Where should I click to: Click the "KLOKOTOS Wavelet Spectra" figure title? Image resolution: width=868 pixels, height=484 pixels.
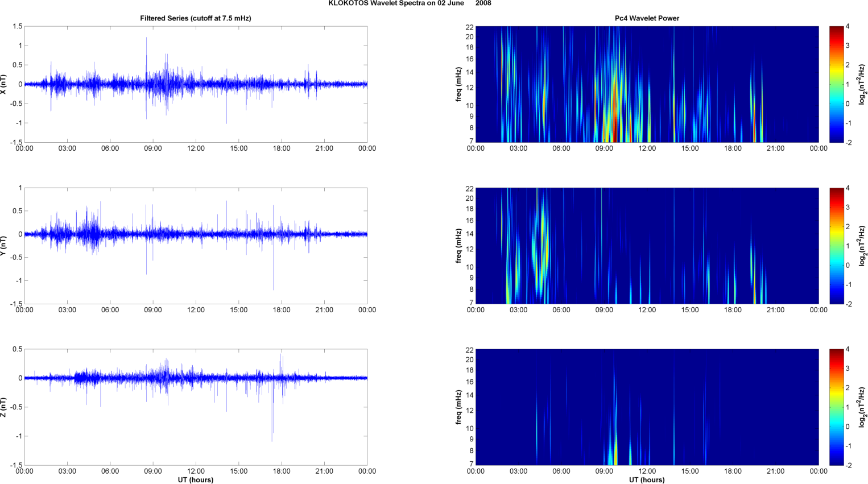pos(410,3)
